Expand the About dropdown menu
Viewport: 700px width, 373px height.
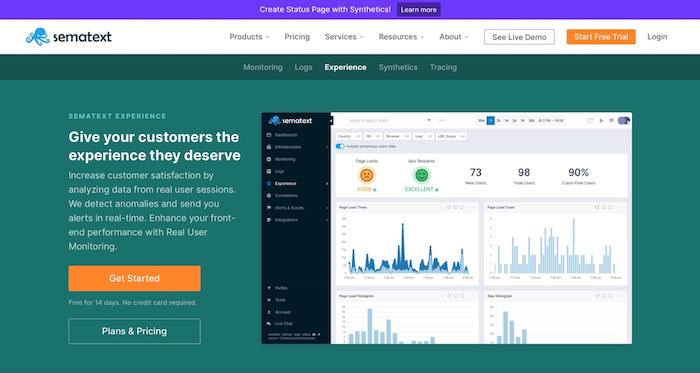click(454, 37)
